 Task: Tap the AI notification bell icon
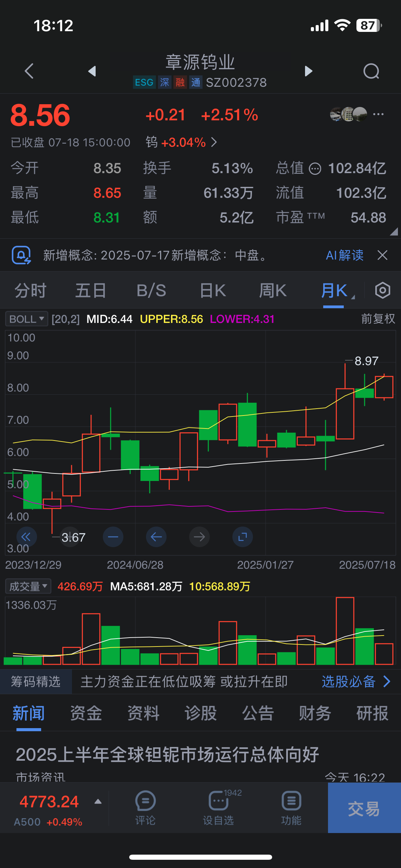[x=21, y=255]
